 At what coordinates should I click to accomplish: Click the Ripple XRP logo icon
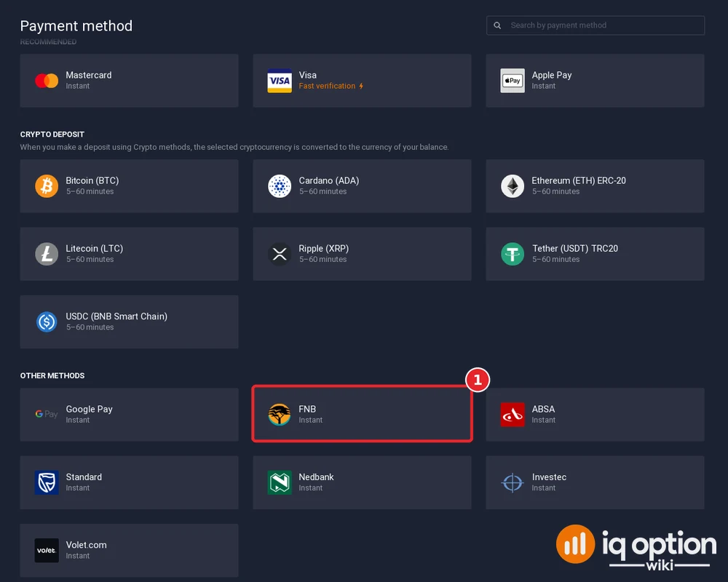280,254
